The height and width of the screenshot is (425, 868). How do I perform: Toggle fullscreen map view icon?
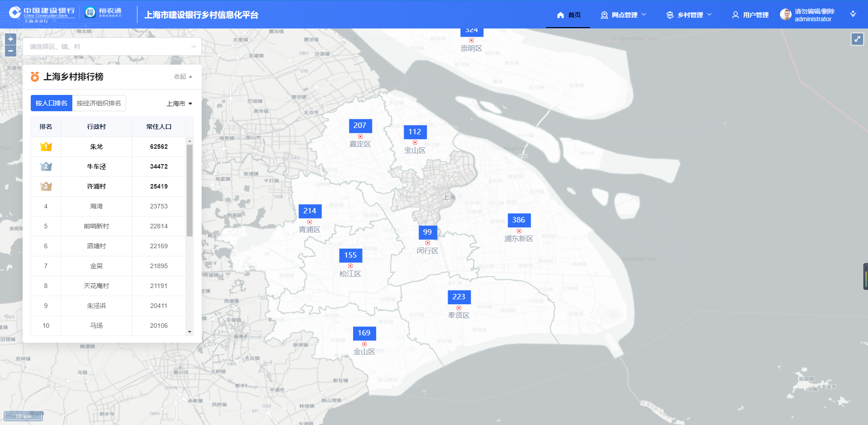coord(857,39)
